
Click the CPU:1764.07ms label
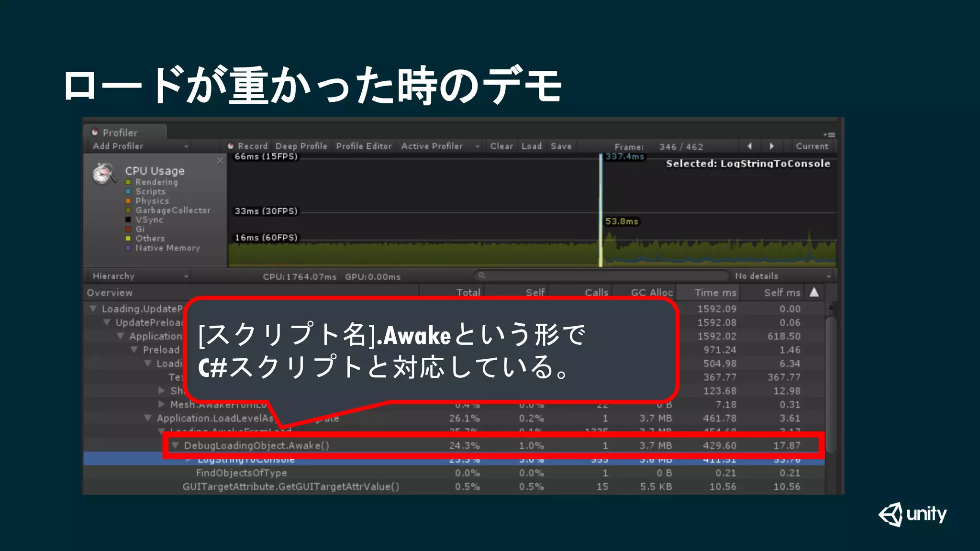click(300, 276)
